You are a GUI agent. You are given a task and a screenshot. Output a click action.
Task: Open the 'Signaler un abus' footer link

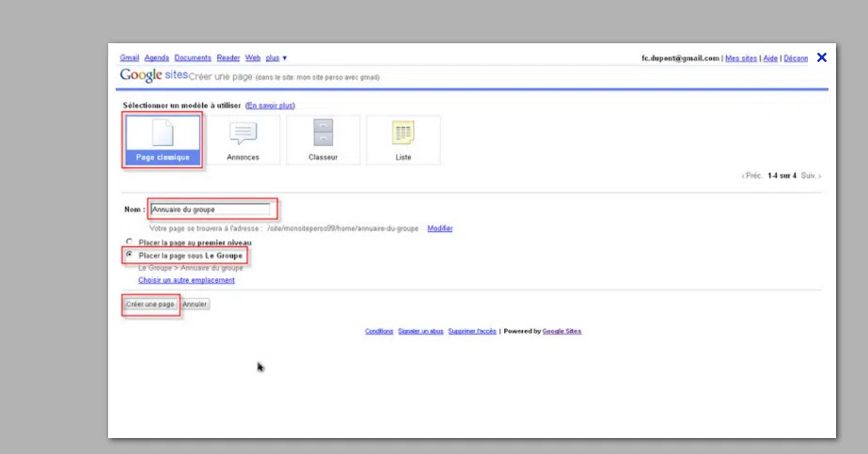pos(420,331)
